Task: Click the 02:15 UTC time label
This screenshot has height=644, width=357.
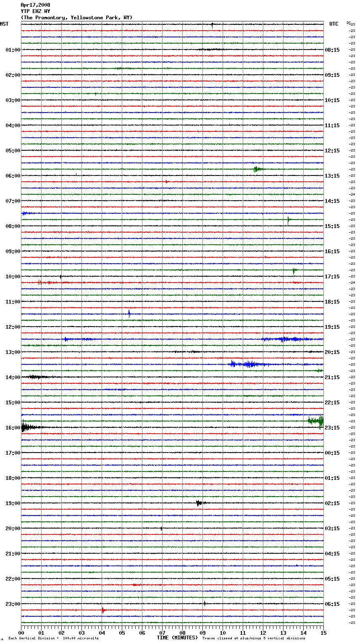Action: pyautogui.click(x=332, y=503)
